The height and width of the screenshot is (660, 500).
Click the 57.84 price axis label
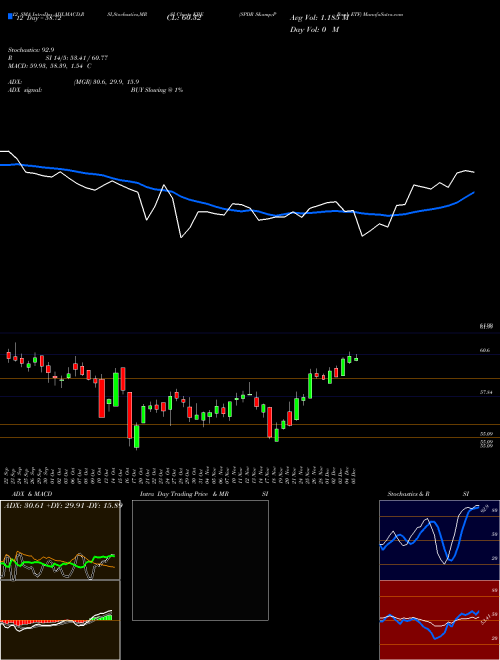coord(486,392)
